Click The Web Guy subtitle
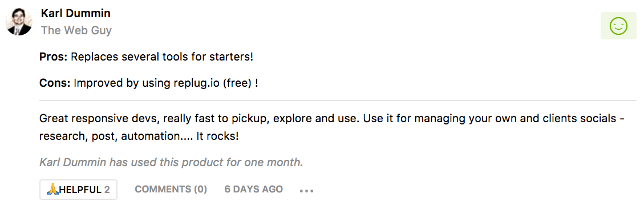This screenshot has height=209, width=644. click(76, 30)
